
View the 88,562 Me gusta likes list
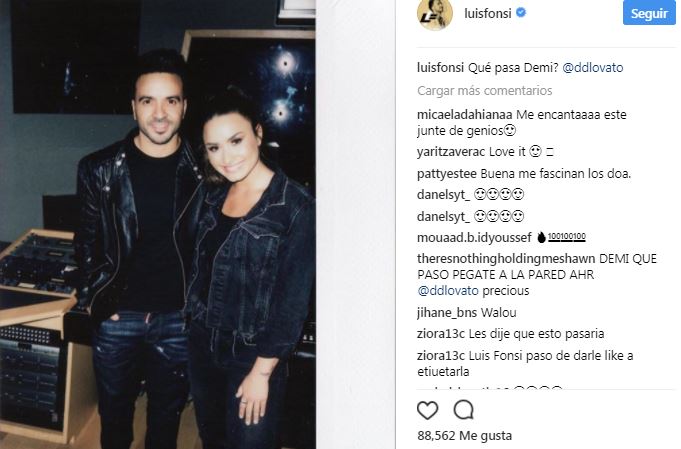click(464, 435)
